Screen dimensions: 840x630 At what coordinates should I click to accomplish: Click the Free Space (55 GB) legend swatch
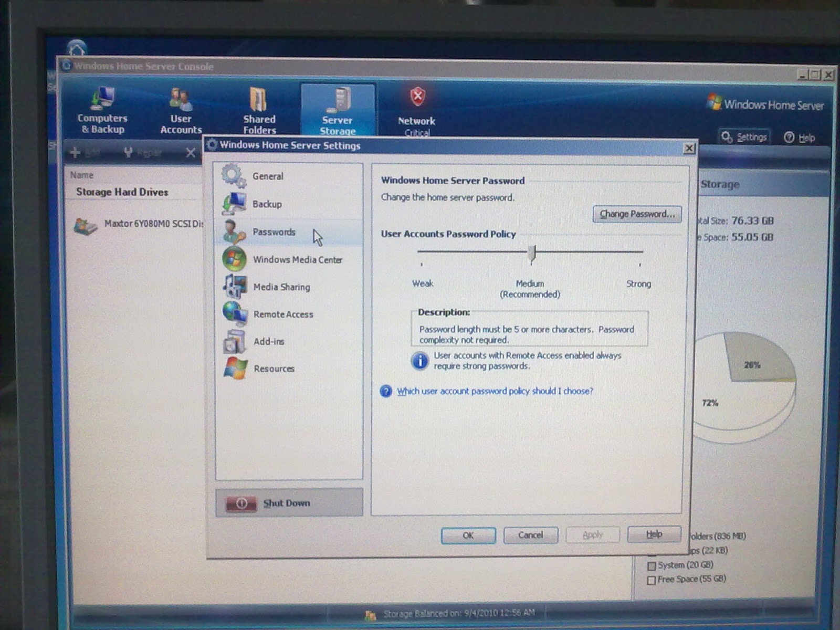tap(652, 580)
